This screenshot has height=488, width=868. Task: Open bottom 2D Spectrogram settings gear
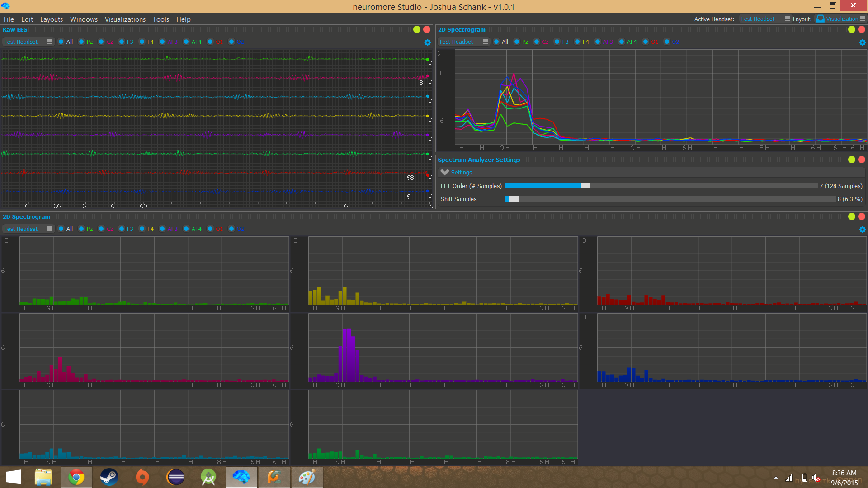pos(862,230)
